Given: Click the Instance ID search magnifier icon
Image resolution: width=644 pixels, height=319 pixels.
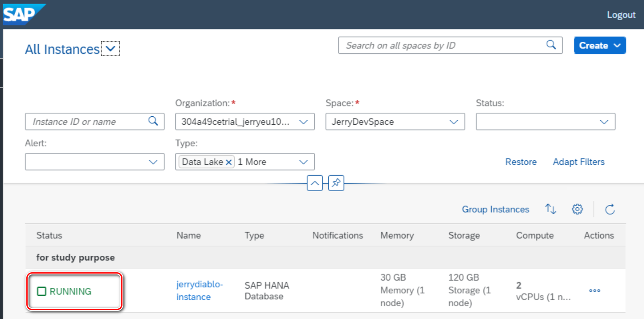Looking at the screenshot, I should coord(153,121).
